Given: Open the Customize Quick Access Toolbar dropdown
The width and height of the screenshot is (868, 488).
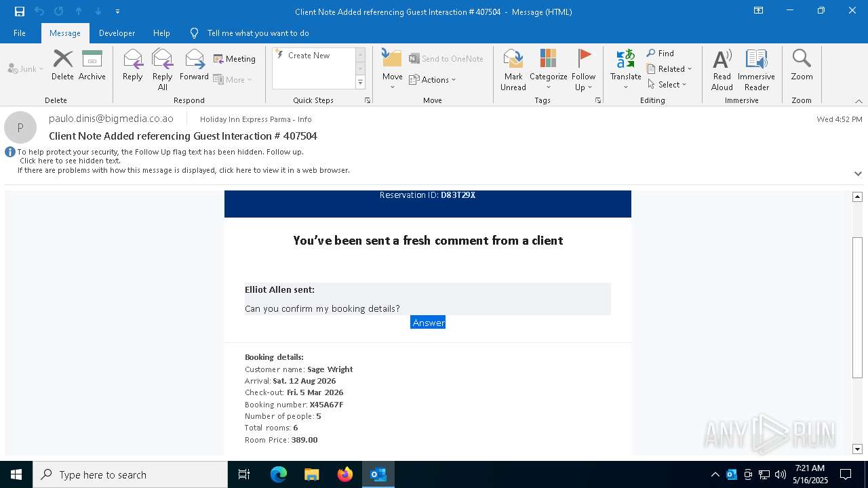Looking at the screenshot, I should (118, 12).
